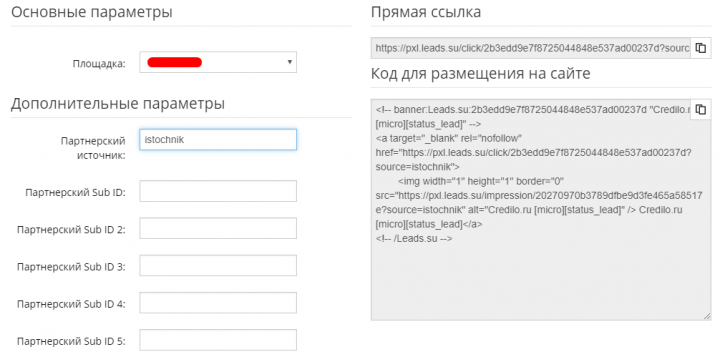The height and width of the screenshot is (362, 725).
Task: Click the Прямая ссылка heading
Action: point(426,12)
